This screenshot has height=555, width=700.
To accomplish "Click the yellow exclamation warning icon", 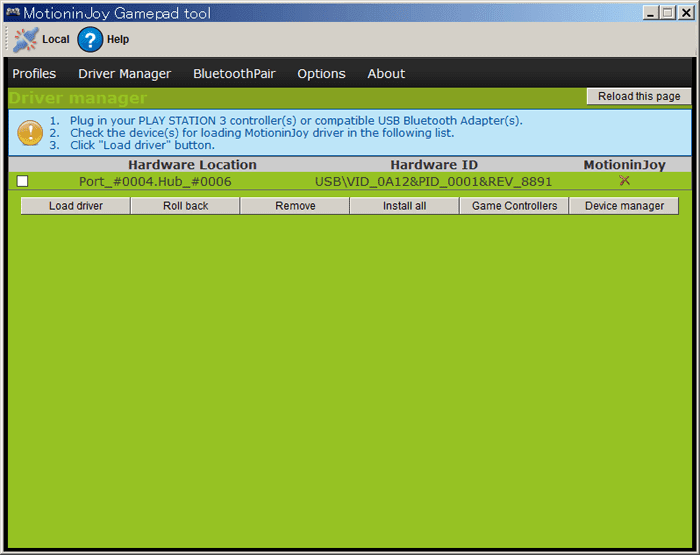I will (x=30, y=133).
